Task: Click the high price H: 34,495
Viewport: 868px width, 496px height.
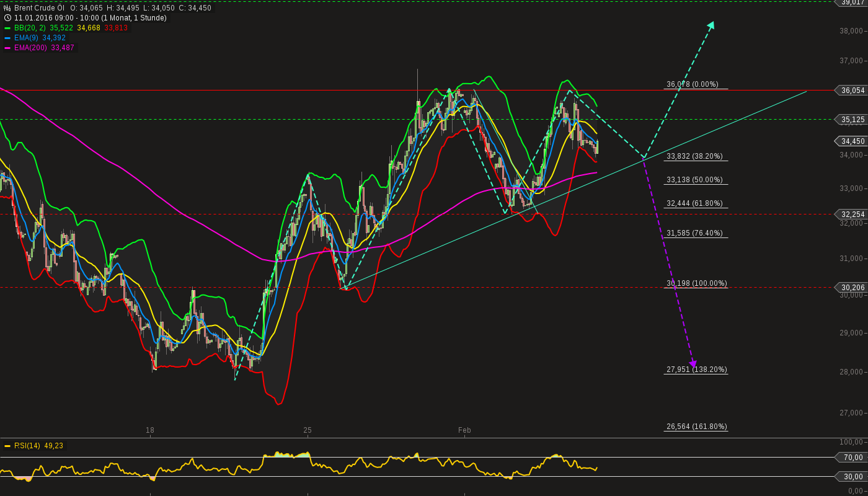Action: [x=123, y=8]
